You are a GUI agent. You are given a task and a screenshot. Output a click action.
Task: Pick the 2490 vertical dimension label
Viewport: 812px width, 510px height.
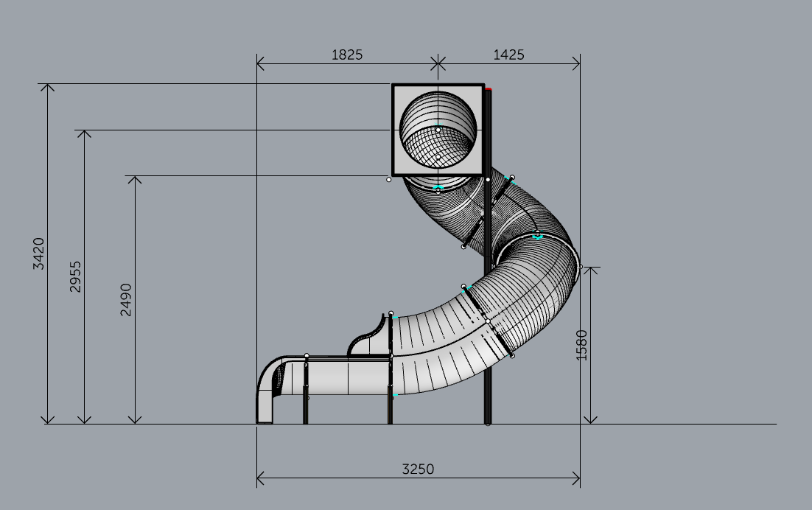click(126, 300)
